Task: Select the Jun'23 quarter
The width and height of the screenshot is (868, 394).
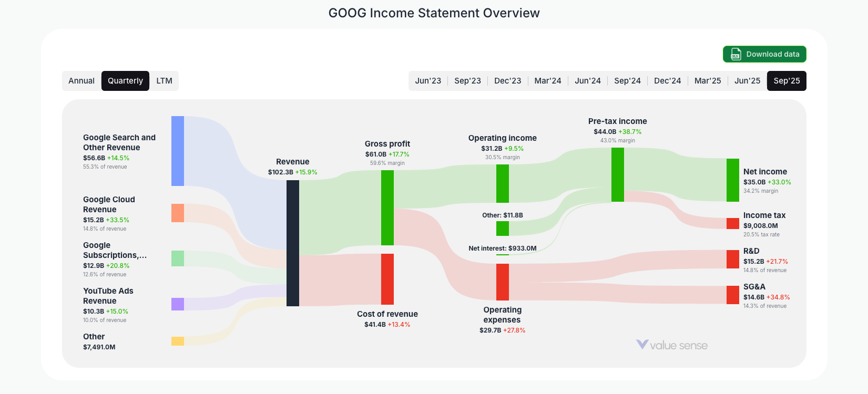Action: point(428,80)
